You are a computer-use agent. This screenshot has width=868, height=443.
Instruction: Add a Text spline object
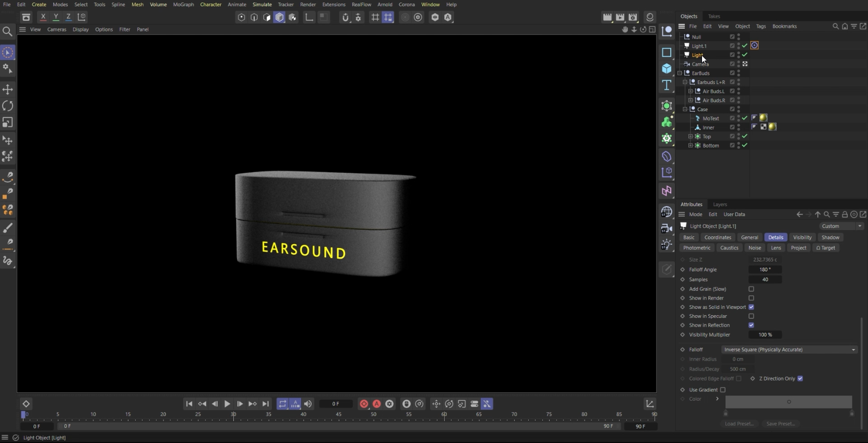[x=667, y=85]
